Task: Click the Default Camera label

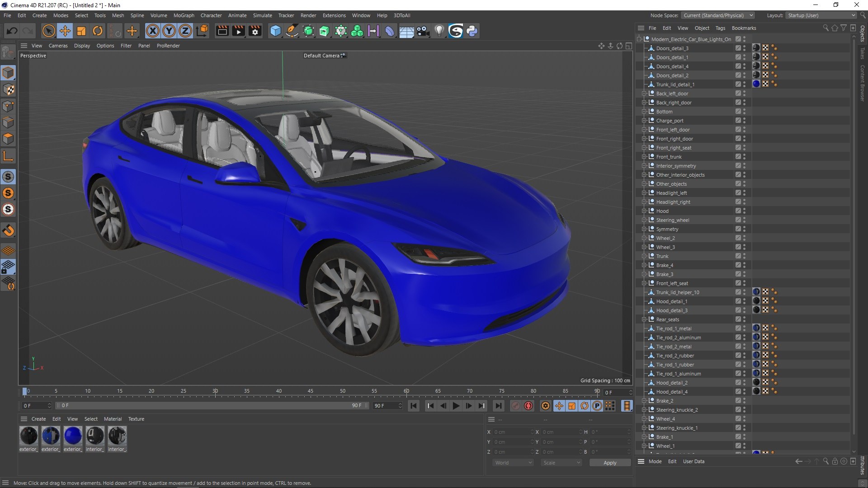Action: [321, 56]
